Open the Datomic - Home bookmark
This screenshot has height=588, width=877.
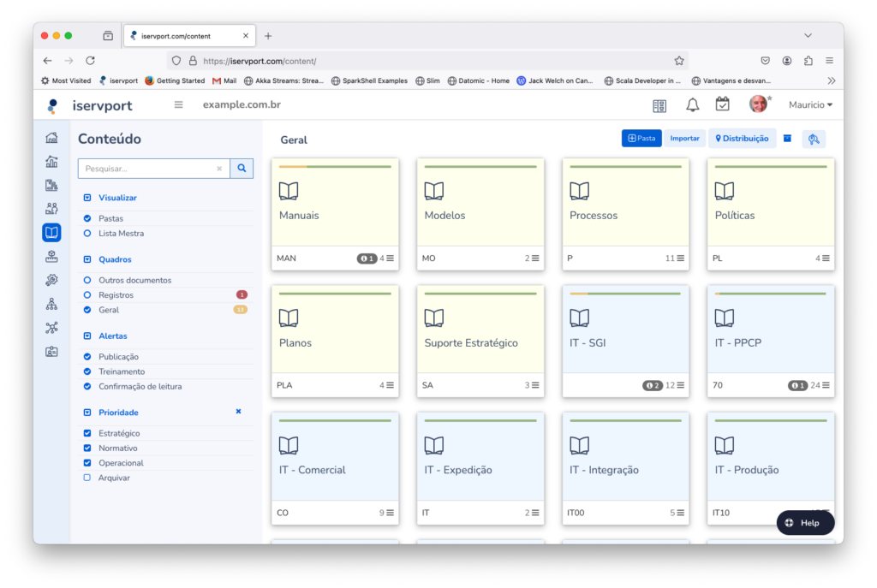(478, 80)
